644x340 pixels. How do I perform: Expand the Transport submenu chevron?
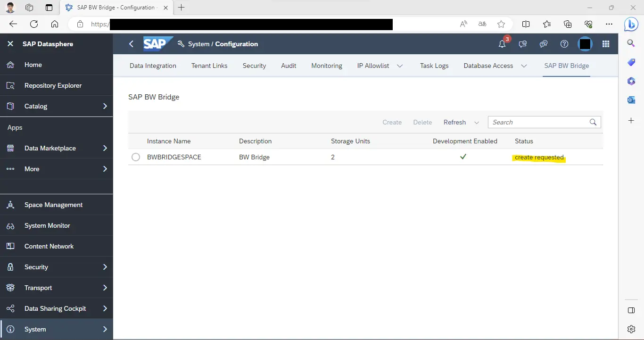point(105,288)
